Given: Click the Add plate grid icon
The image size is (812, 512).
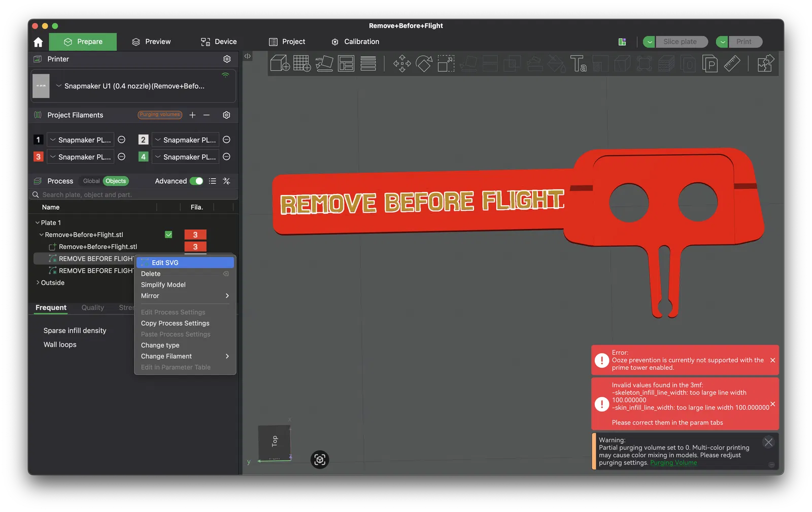Looking at the screenshot, I should (x=302, y=63).
